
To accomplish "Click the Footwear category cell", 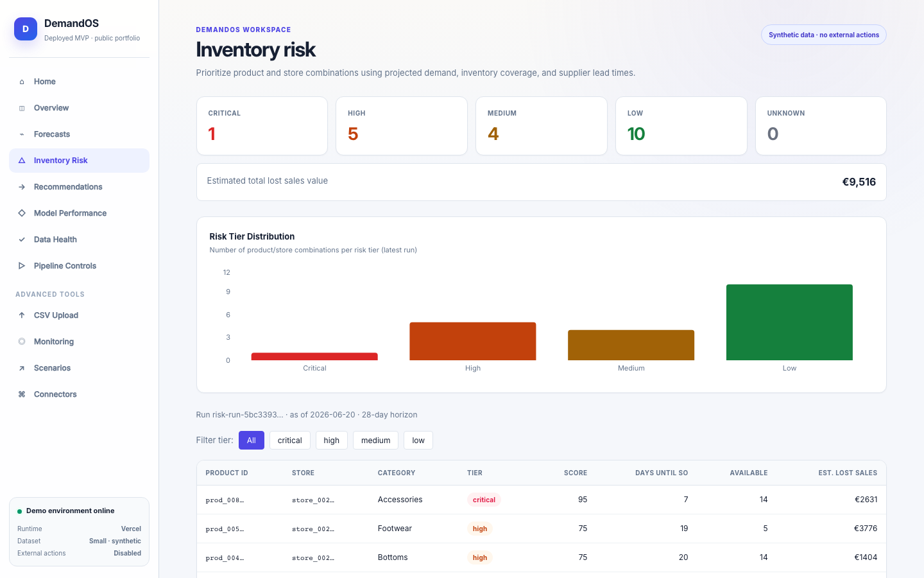I will (x=395, y=529).
